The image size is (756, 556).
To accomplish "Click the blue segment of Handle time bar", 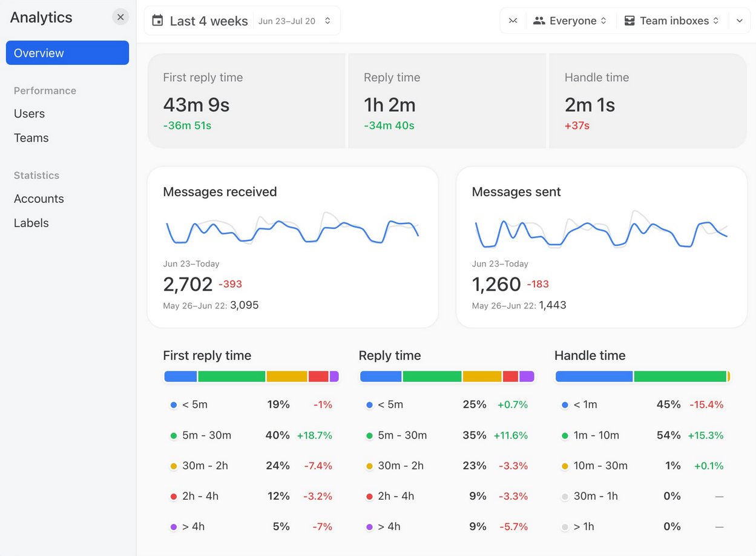I will click(x=594, y=377).
